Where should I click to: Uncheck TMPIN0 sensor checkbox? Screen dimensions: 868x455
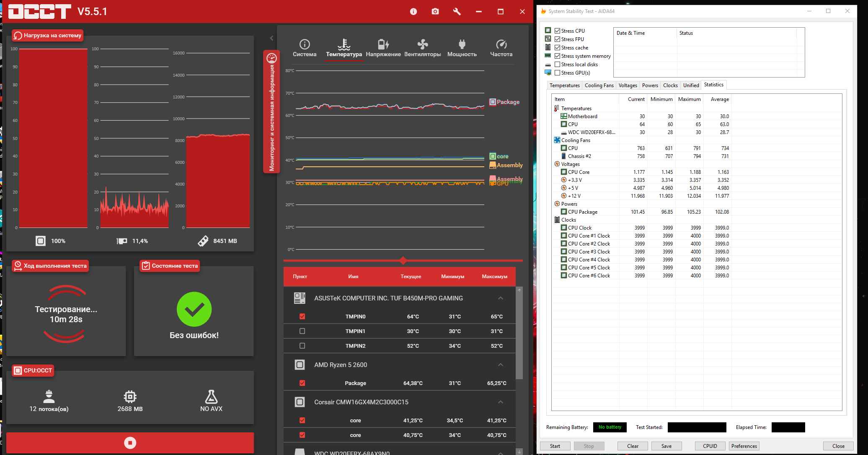[x=302, y=316]
